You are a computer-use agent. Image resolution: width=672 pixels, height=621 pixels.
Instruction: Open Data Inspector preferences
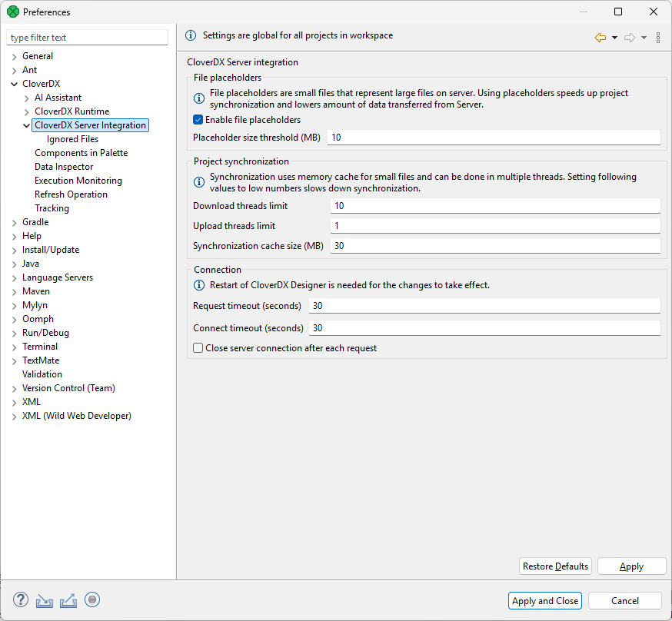64,167
